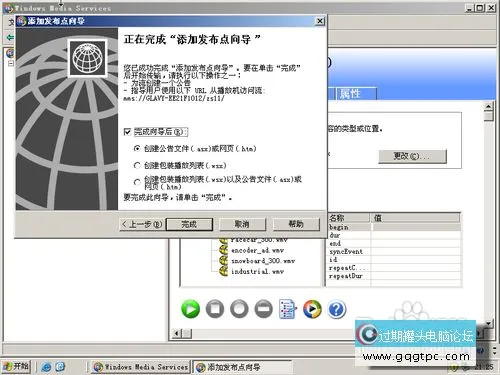Click the gray square stop button

(x=215, y=309)
